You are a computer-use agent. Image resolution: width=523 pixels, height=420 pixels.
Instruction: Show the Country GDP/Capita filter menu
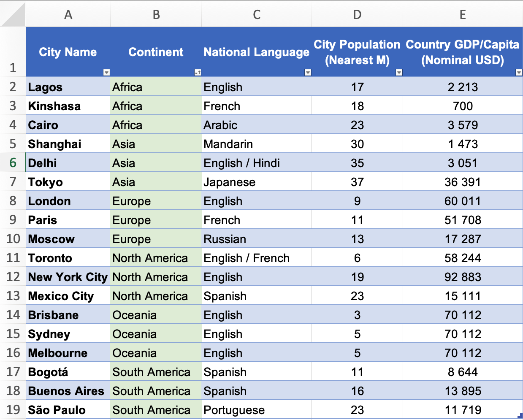(519, 73)
